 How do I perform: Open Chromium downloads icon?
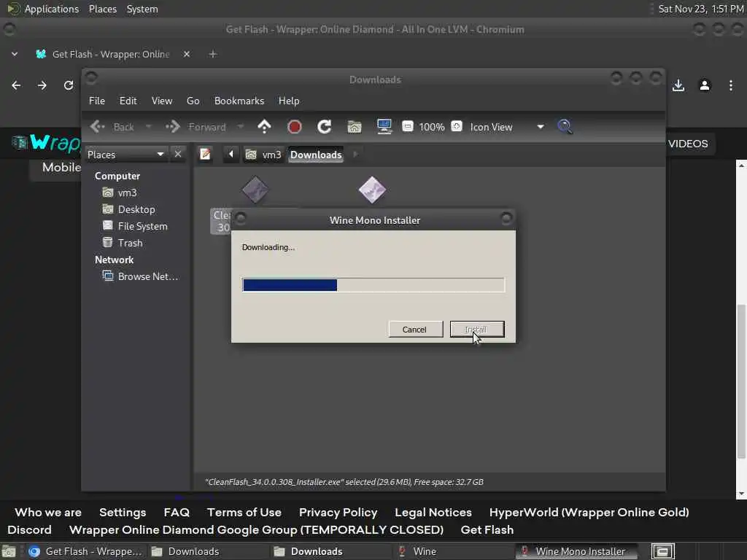(678, 85)
